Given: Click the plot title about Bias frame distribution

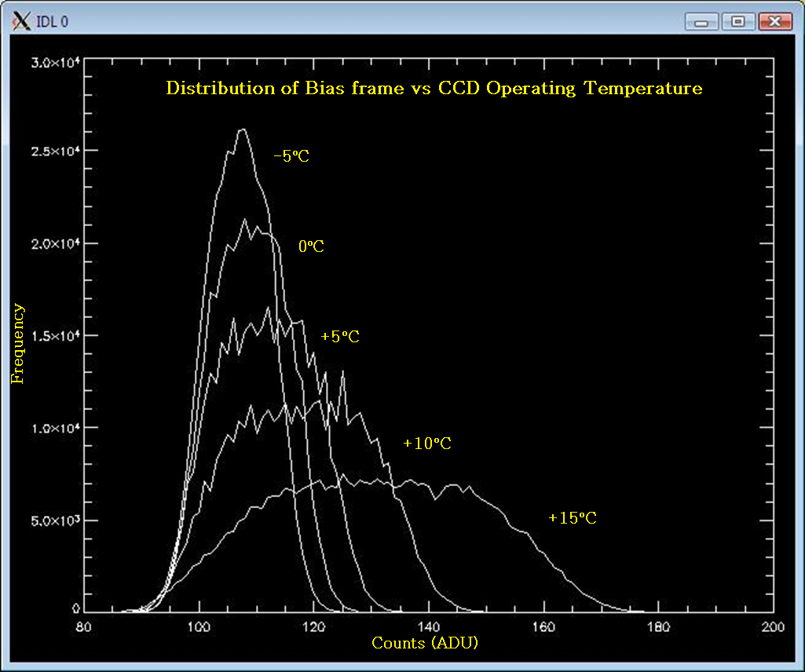Looking at the screenshot, I should (x=434, y=88).
